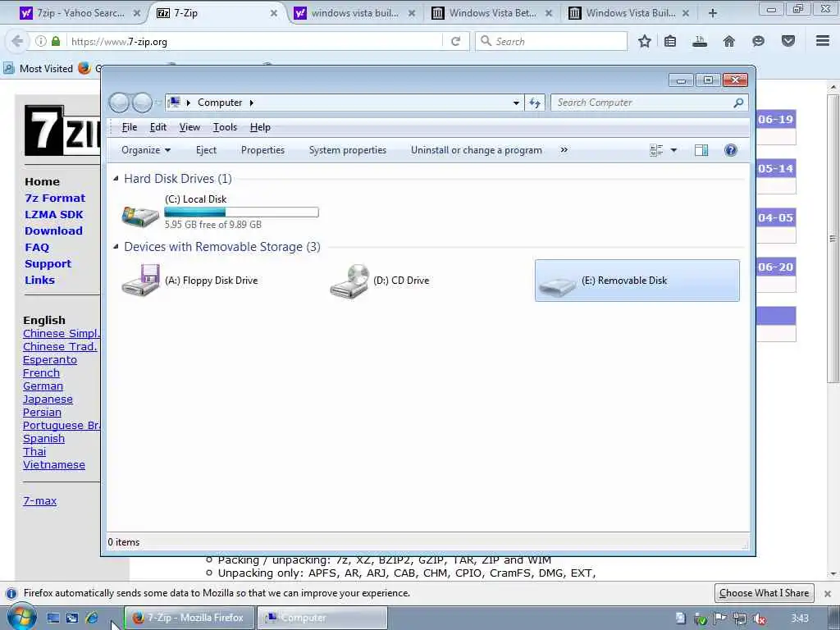The width and height of the screenshot is (840, 630).
Task: Click Show Desktop quick launch icon
Action: pyautogui.click(x=53, y=619)
